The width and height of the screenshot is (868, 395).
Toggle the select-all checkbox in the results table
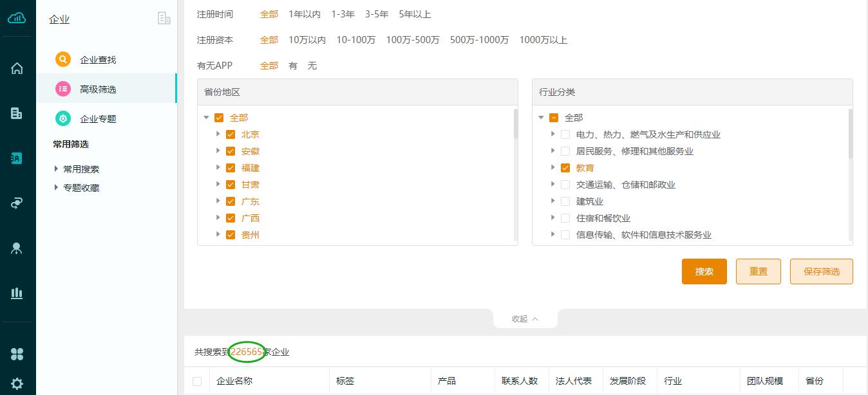(197, 381)
